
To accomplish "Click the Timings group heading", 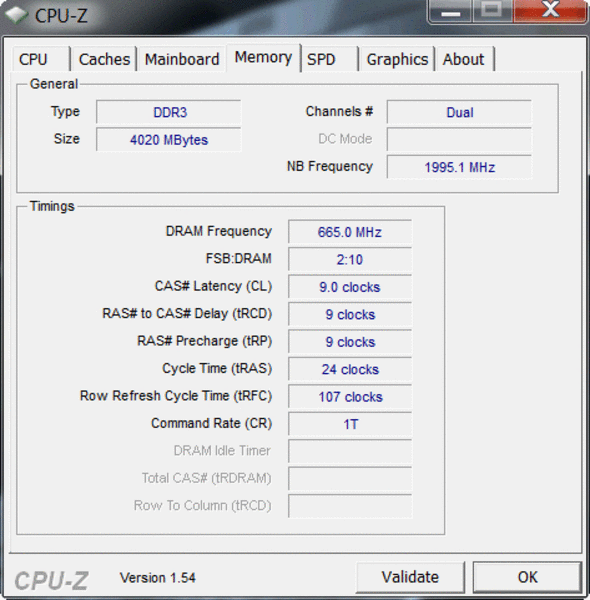I will pyautogui.click(x=52, y=206).
